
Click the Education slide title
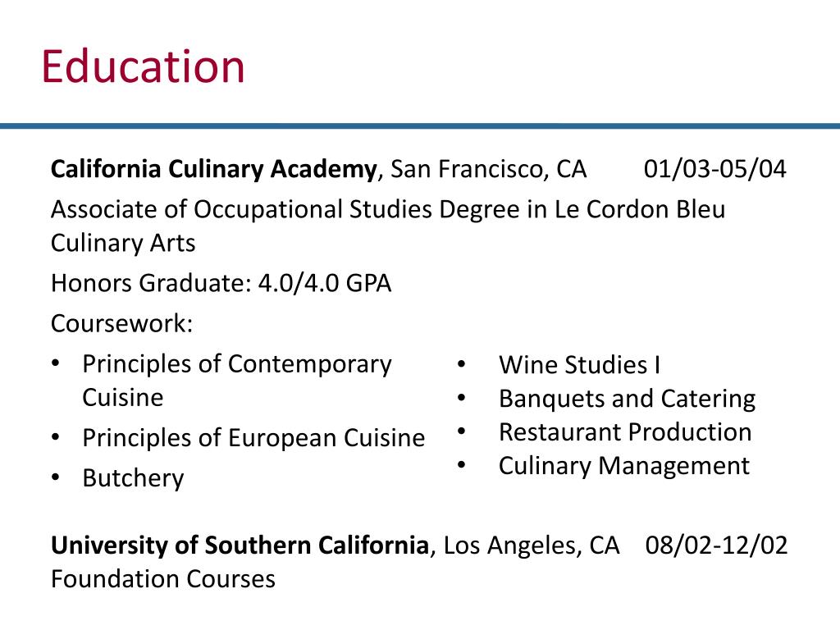(144, 67)
